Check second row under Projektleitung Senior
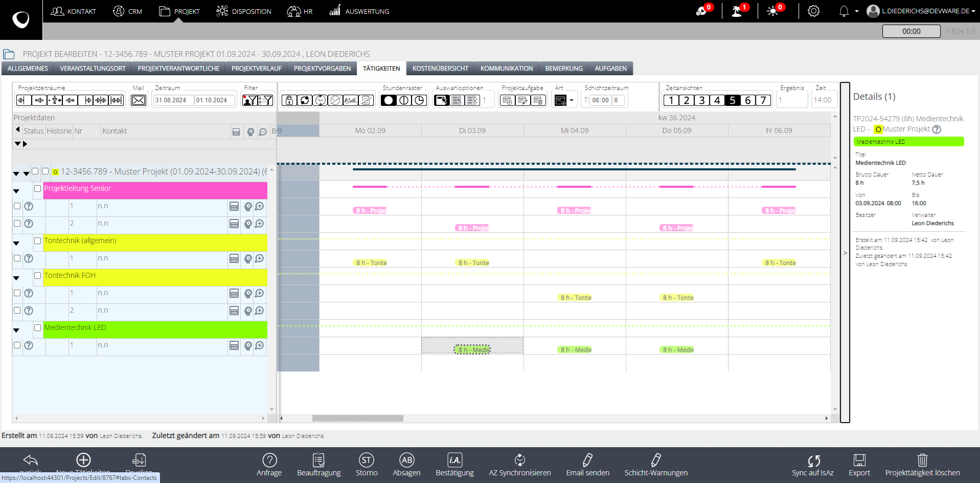980x483 pixels. point(17,224)
